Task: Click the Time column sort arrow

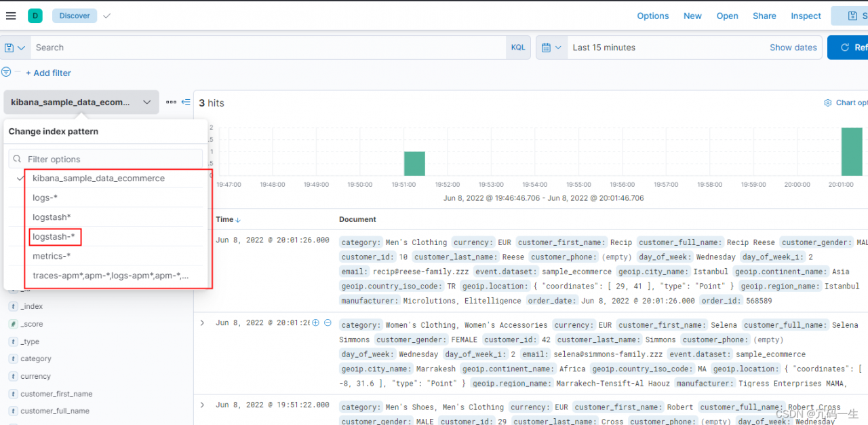Action: pos(238,219)
